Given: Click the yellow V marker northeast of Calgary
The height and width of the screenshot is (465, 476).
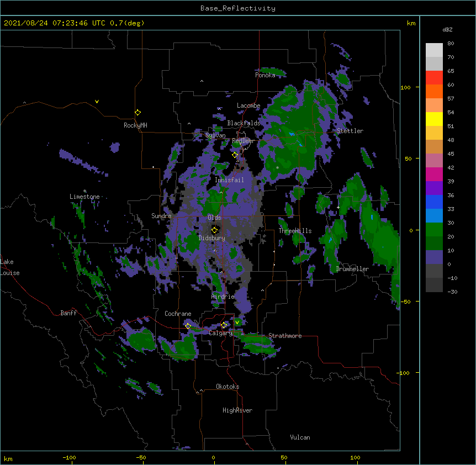Looking at the screenshot, I should (237, 322).
